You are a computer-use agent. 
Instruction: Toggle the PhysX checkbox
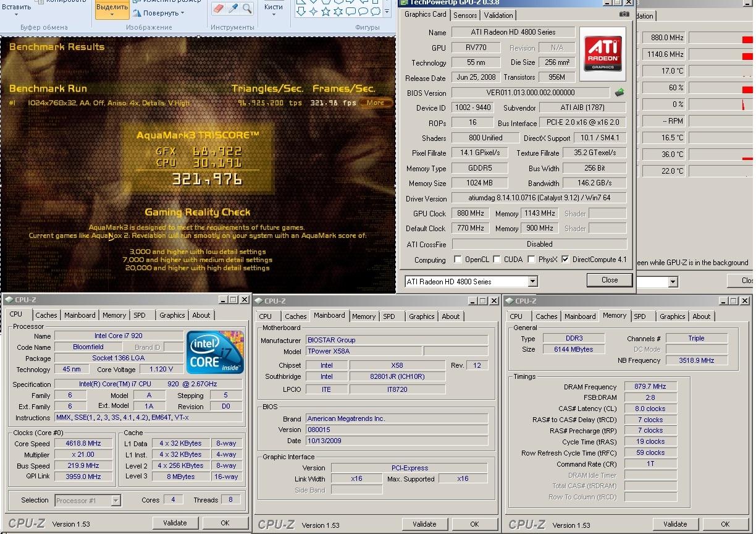[x=532, y=260]
